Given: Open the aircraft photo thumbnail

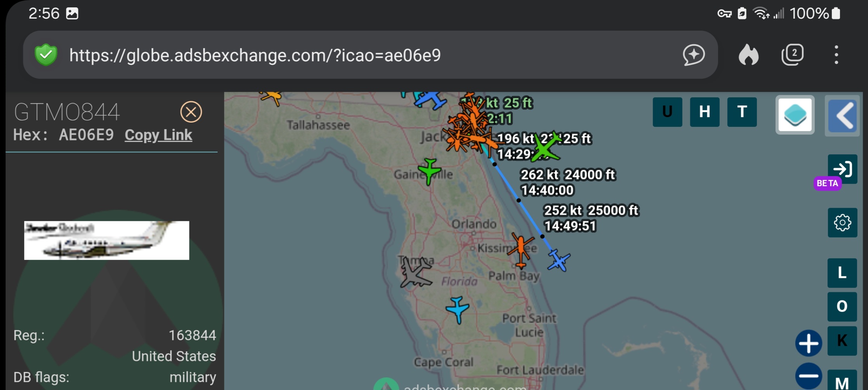Looking at the screenshot, I should point(107,241).
